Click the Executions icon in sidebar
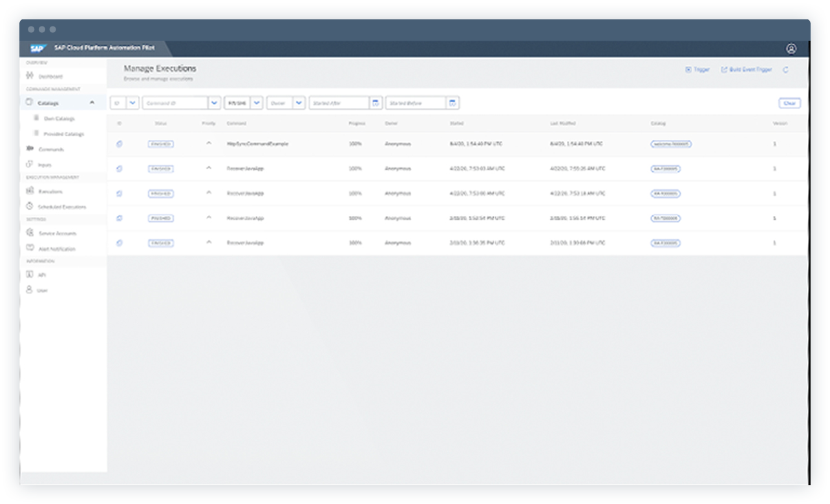This screenshot has height=504, width=830. coord(29,191)
